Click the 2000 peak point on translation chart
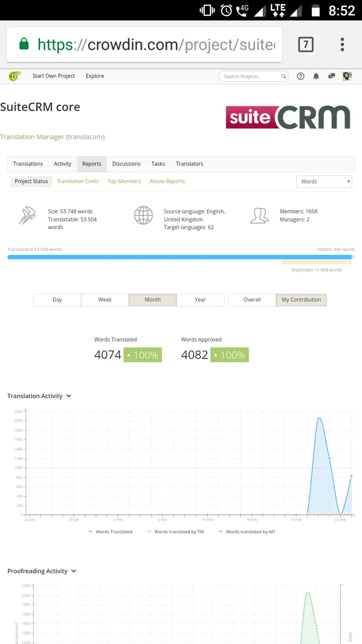Image resolution: width=362 pixels, height=644 pixels. pos(318,419)
